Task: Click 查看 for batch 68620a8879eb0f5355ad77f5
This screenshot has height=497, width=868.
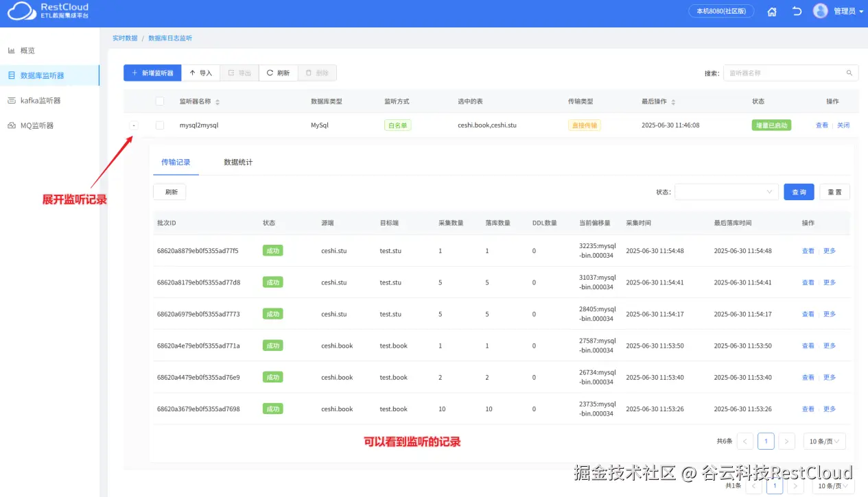Action: (808, 251)
